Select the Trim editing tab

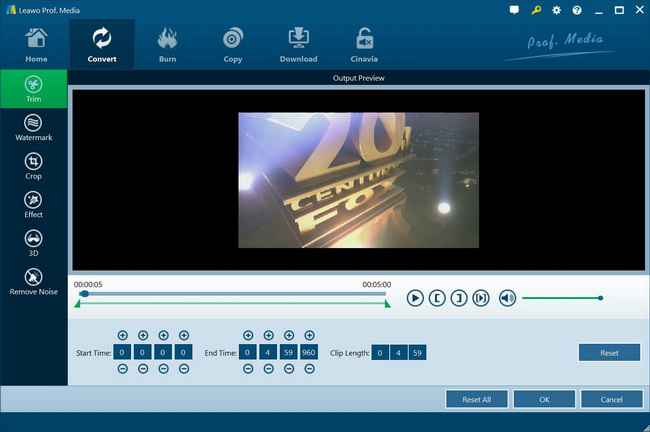coord(34,89)
